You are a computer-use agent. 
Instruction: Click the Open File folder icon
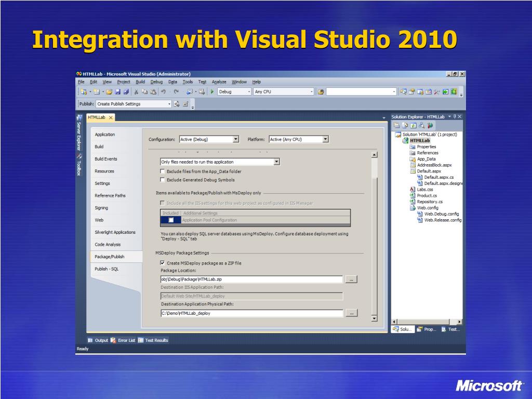point(109,92)
